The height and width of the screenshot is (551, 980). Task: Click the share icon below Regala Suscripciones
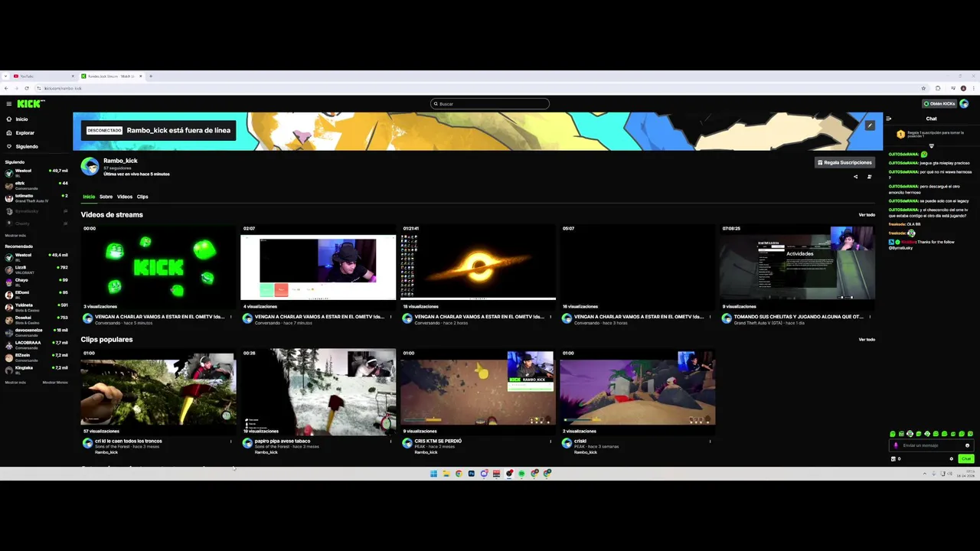(x=856, y=177)
